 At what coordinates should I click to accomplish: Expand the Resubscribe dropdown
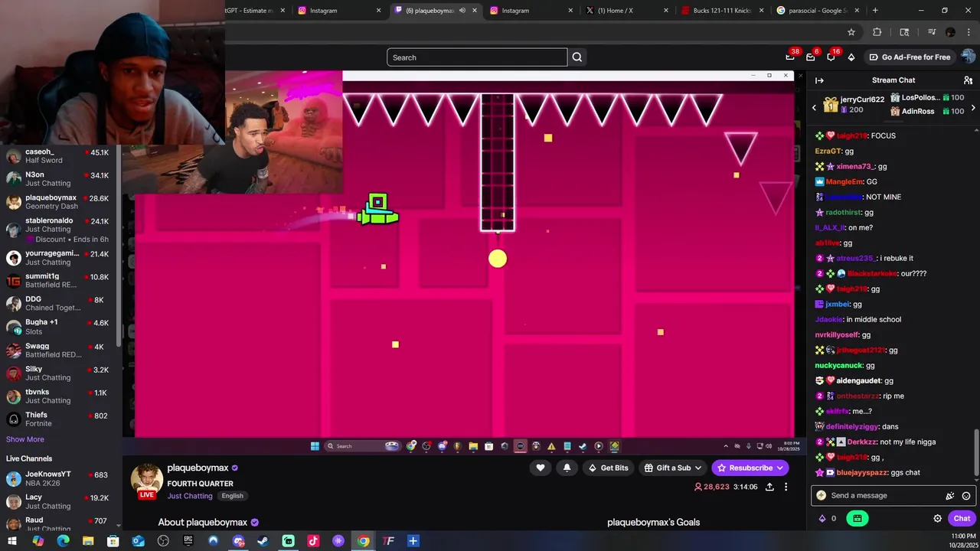780,468
